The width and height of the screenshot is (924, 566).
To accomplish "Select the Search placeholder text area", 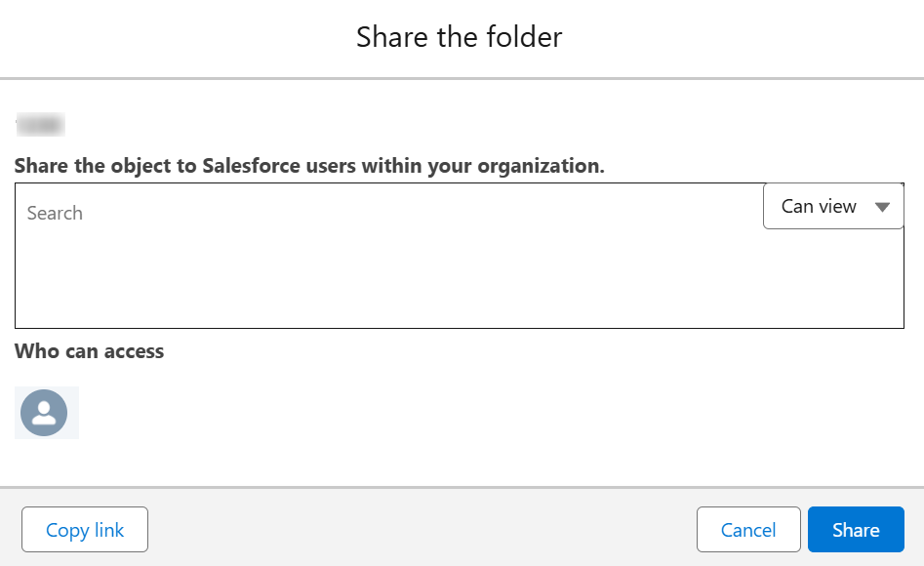I will (x=55, y=213).
